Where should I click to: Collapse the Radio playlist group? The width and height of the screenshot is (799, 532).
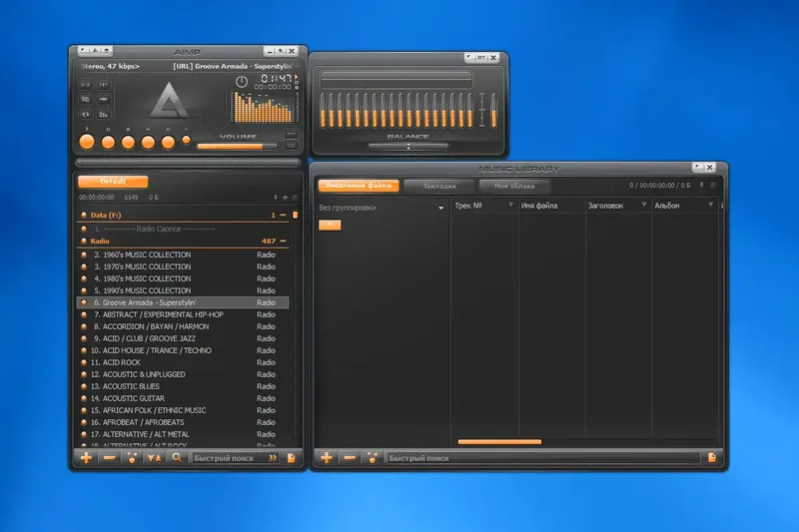click(283, 241)
